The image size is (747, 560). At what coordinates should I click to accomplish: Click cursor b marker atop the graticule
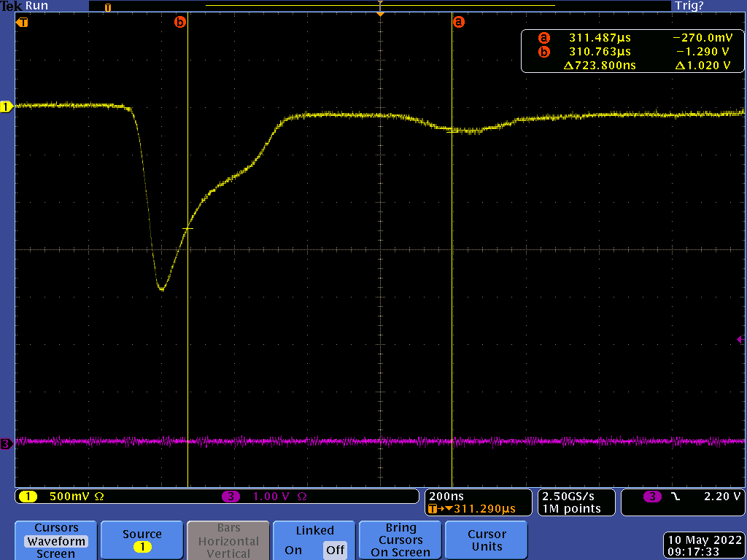coord(180,22)
